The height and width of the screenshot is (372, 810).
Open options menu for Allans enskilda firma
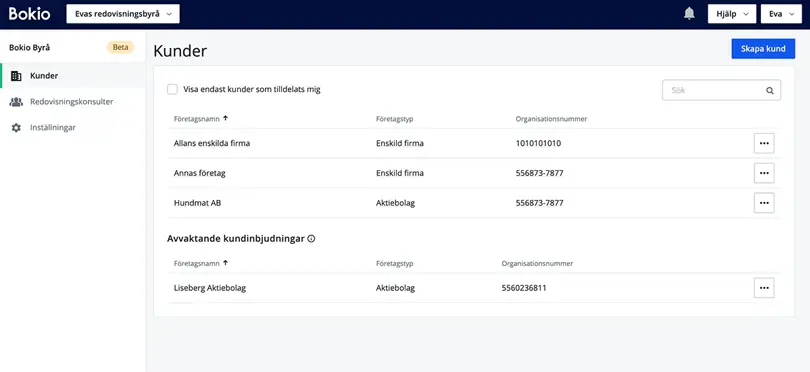pyautogui.click(x=764, y=143)
